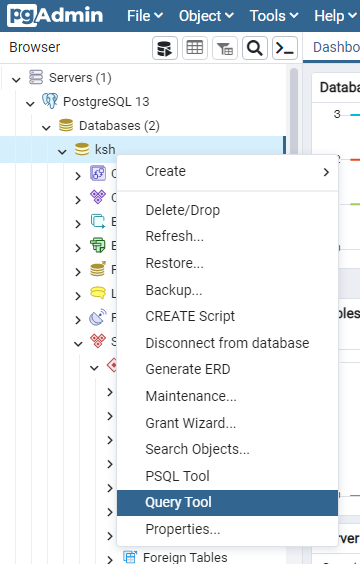Choose Refresh... from context menu
This screenshot has height=564, width=360.
pos(227,236)
